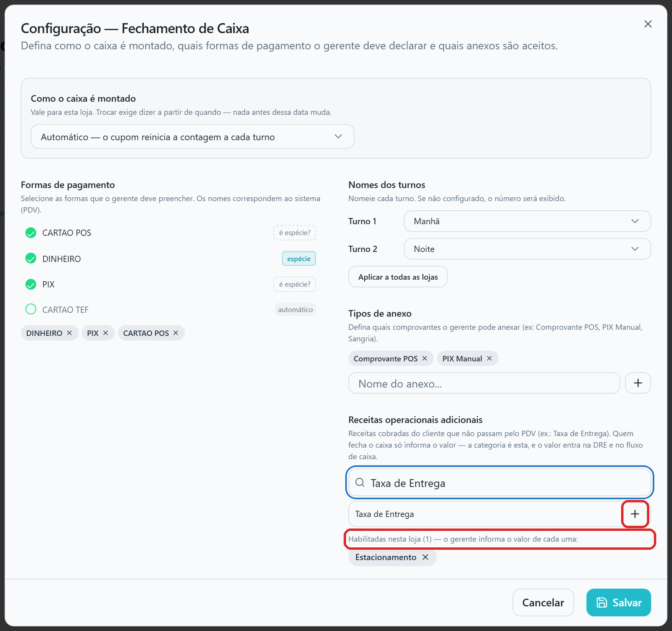Add Taxa de Entrega with its plus icon

point(635,514)
